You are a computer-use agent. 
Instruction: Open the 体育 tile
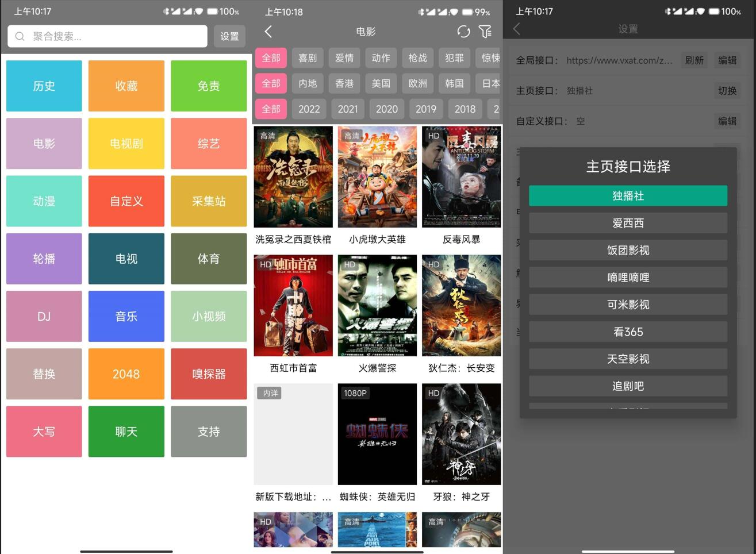click(x=209, y=259)
